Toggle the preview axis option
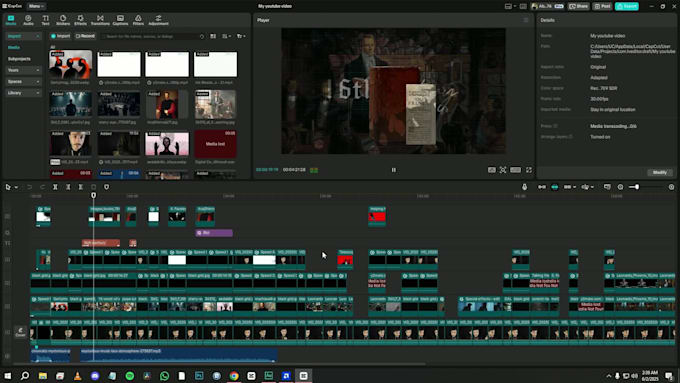The image size is (680, 383). tap(585, 187)
